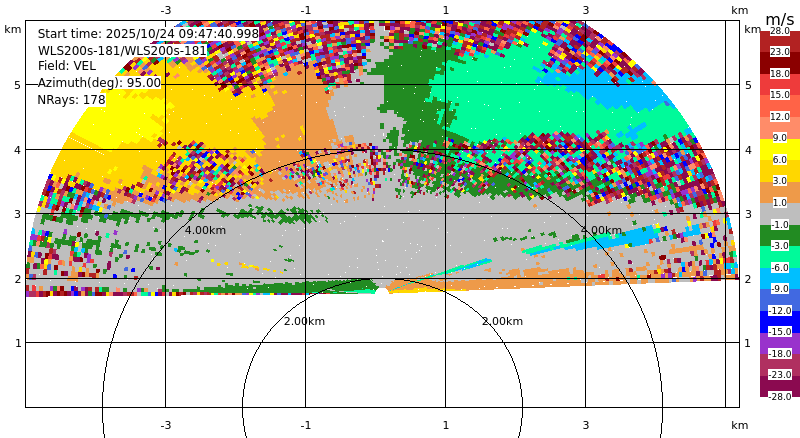800x438 pixels.
Task: Select the Azimuth(deg): 95.00 text
Action: pos(99,83)
